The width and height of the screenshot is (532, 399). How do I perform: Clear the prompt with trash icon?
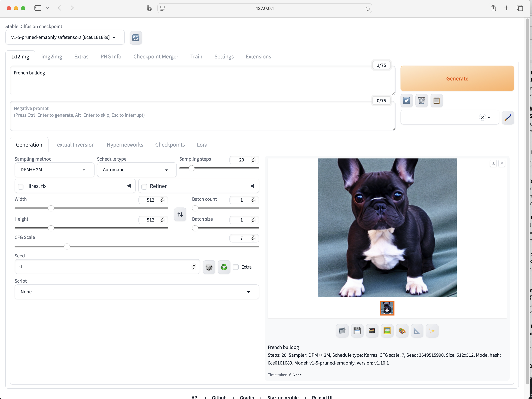tap(422, 101)
